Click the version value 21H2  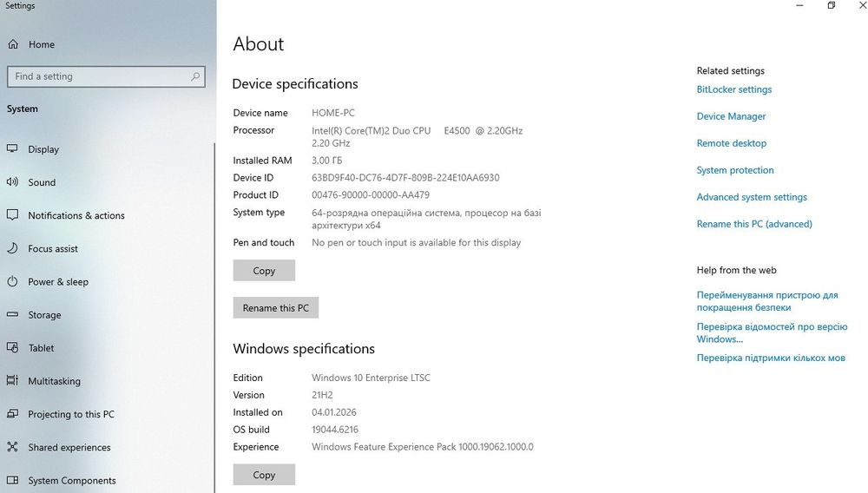pyautogui.click(x=322, y=395)
